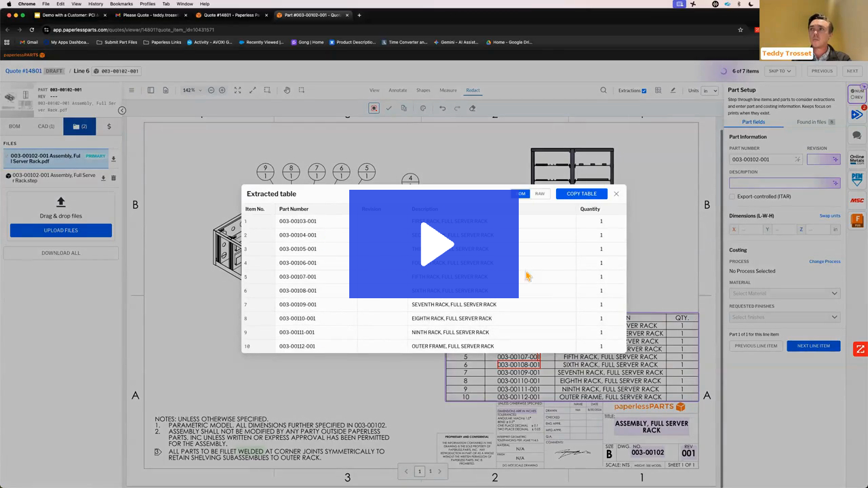
Task: Click the document page icon in the viewer toolbar
Action: click(165, 90)
